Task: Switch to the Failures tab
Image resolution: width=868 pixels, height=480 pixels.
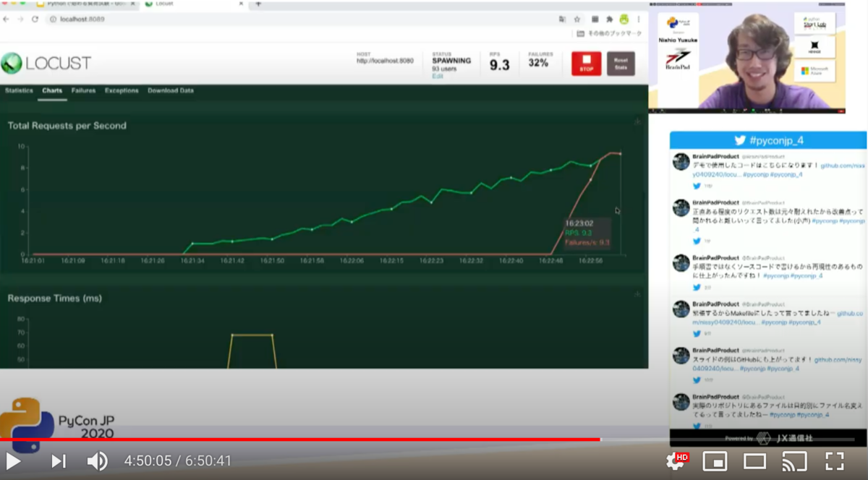Action: 83,91
